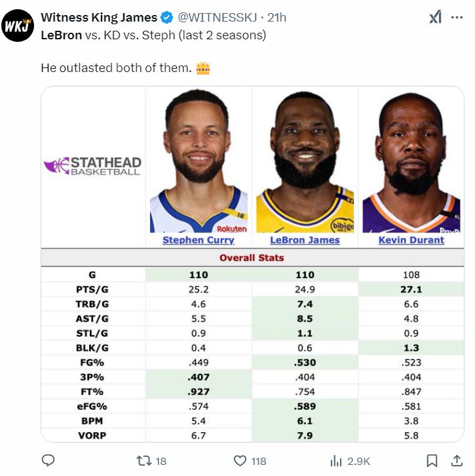Open the 21h timestamp link
This screenshot has height=476, width=475.
[x=276, y=18]
